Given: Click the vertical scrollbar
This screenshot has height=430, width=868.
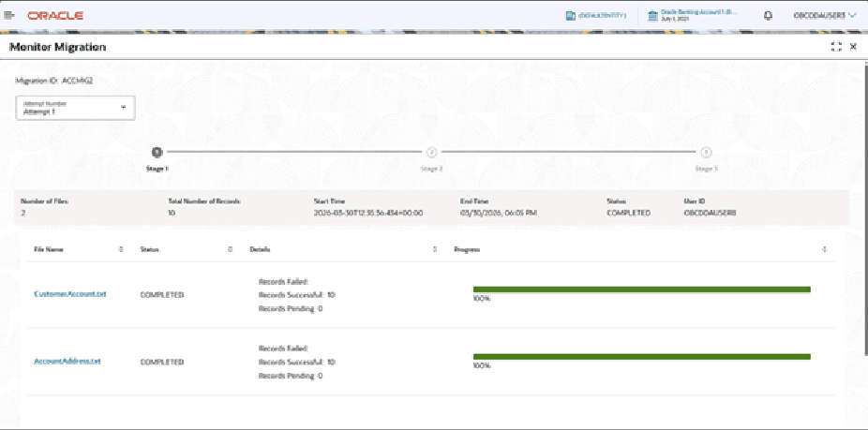Looking at the screenshot, I should click(x=865, y=210).
